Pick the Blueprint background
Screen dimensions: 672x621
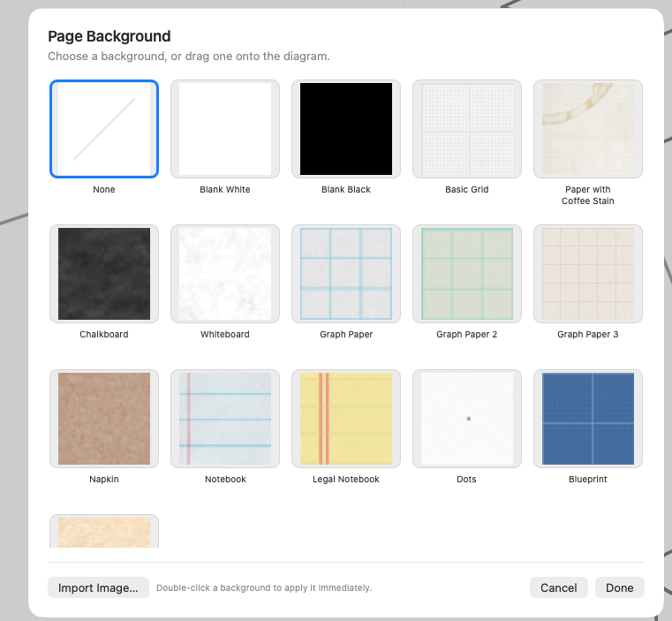pyautogui.click(x=588, y=419)
